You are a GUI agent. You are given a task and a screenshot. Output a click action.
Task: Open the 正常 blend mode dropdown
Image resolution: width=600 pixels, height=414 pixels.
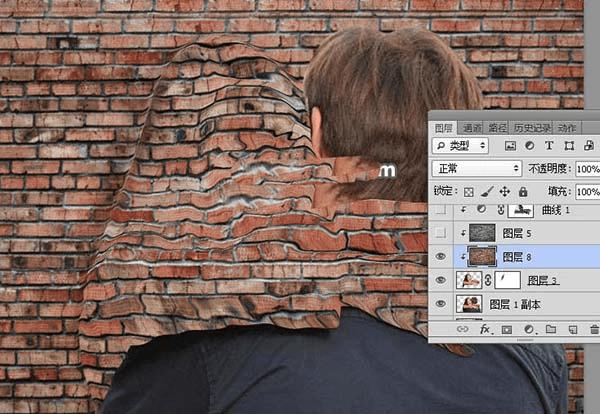[477, 168]
